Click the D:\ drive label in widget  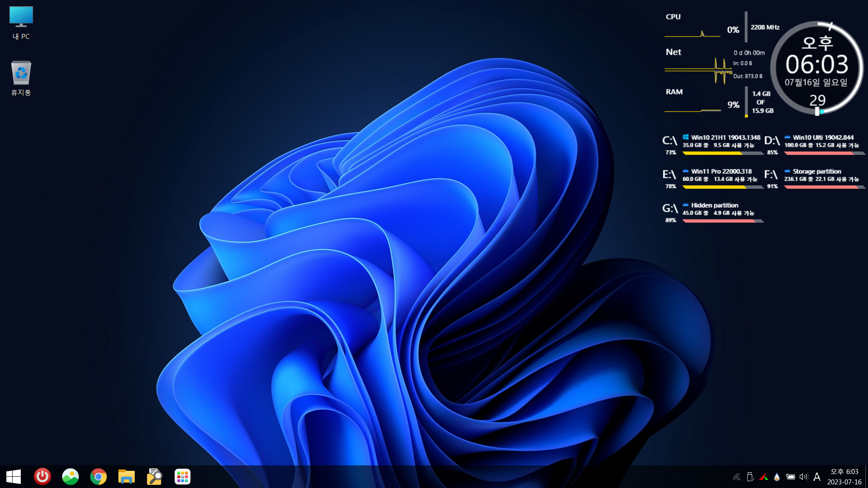(772, 141)
